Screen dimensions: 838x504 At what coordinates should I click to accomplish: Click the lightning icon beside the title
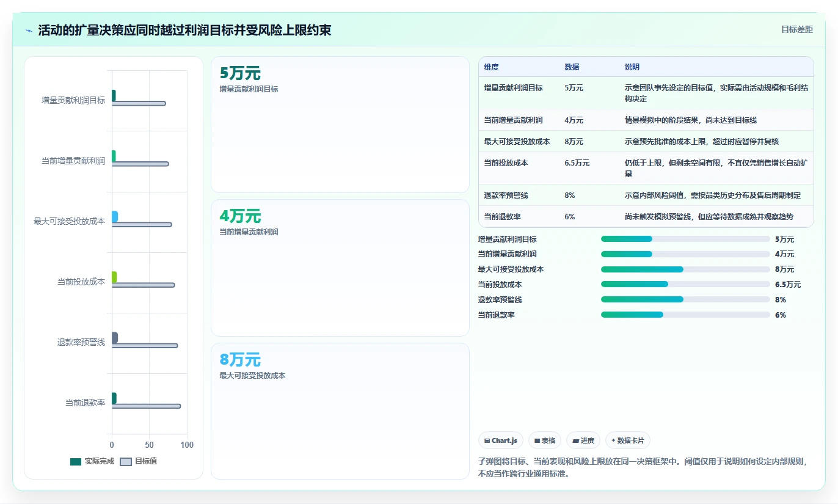[29, 31]
